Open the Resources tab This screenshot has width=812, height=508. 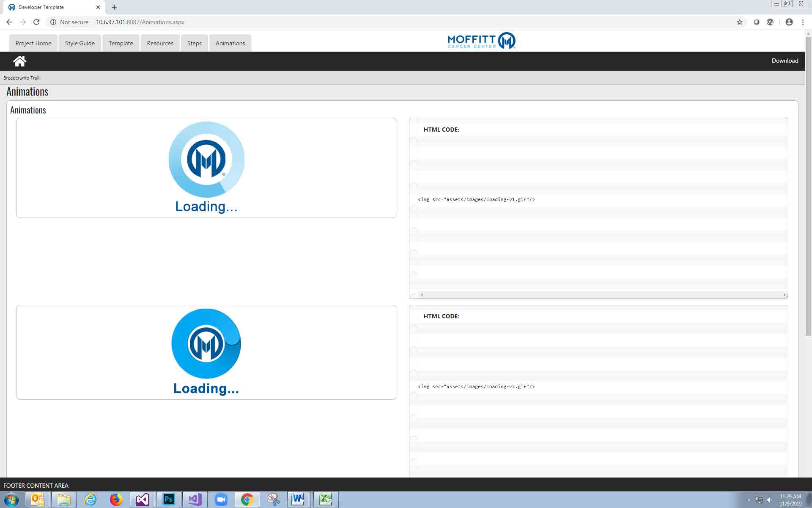pos(160,43)
